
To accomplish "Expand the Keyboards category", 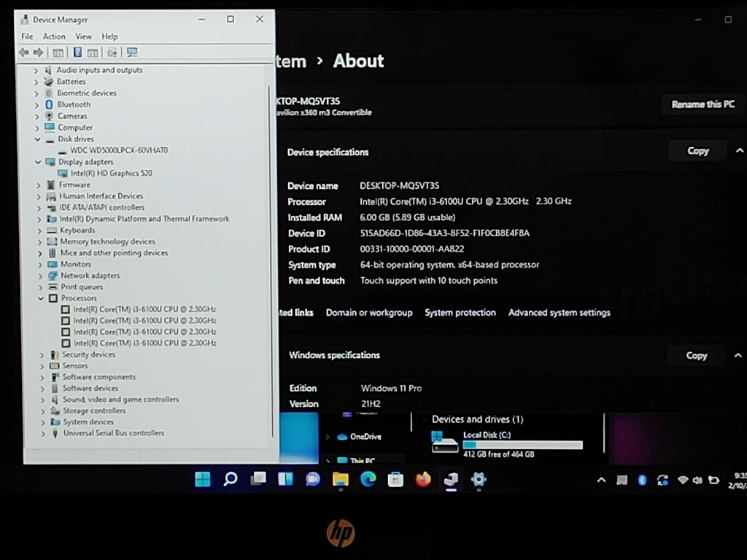I will (x=39, y=230).
